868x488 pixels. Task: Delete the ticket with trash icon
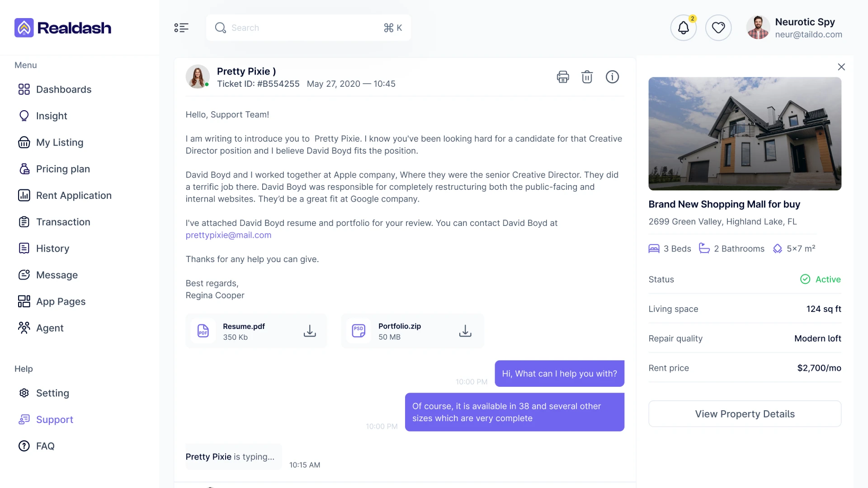(587, 77)
